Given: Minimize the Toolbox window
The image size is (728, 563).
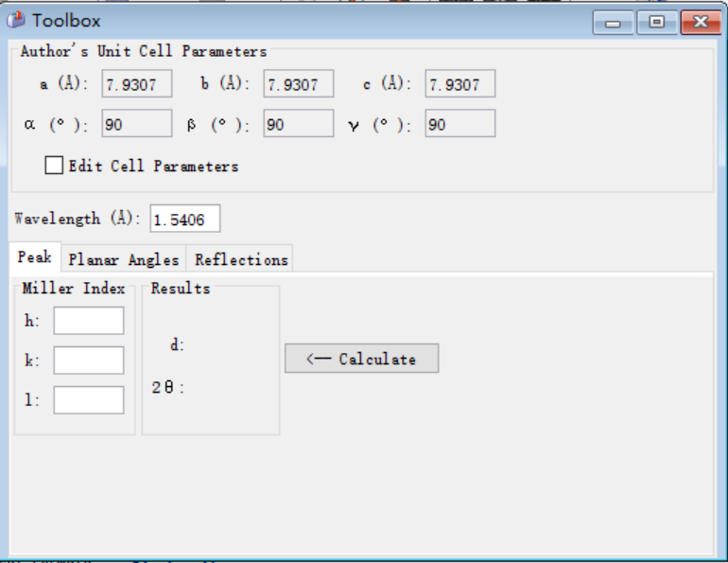Looking at the screenshot, I should (x=613, y=23).
